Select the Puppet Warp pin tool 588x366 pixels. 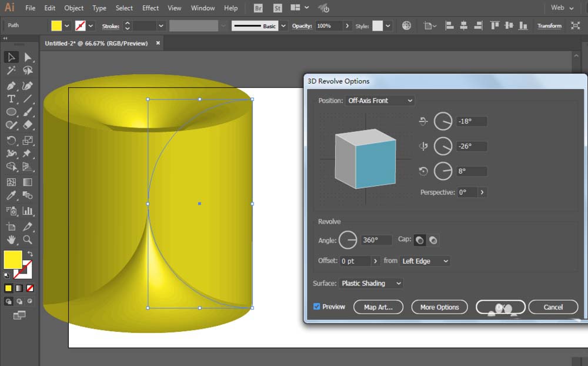point(28,153)
